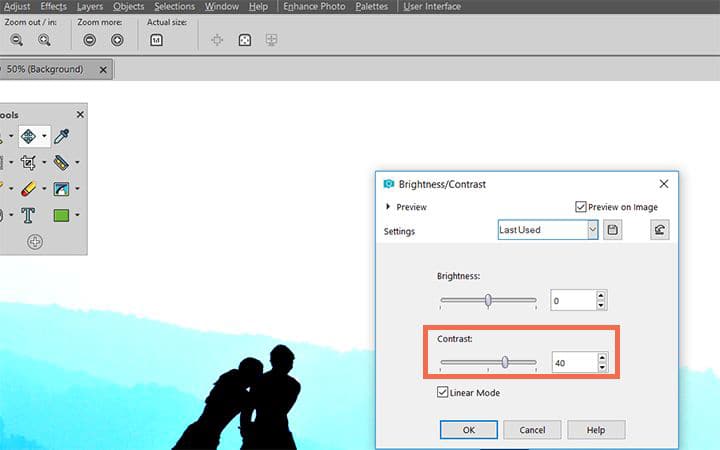Click the Contrast slider handle

pyautogui.click(x=505, y=362)
